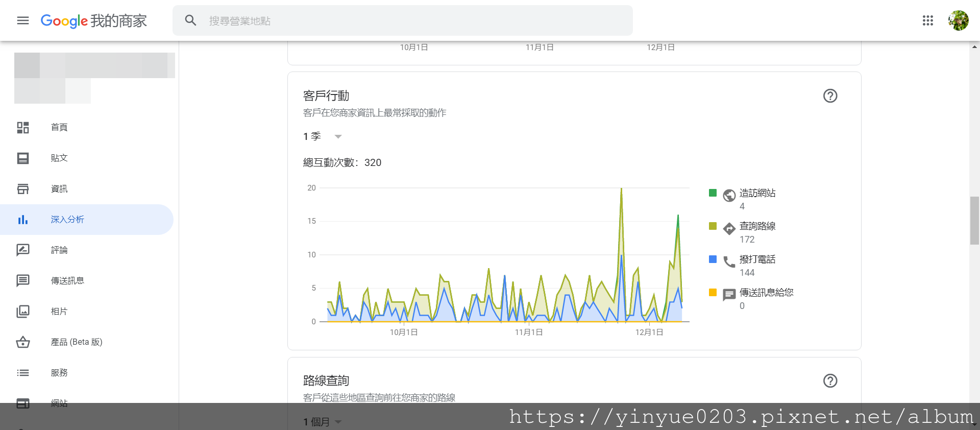Click the page vertical scrollbar thumb
Viewport: 980px width, 430px height.
974,220
